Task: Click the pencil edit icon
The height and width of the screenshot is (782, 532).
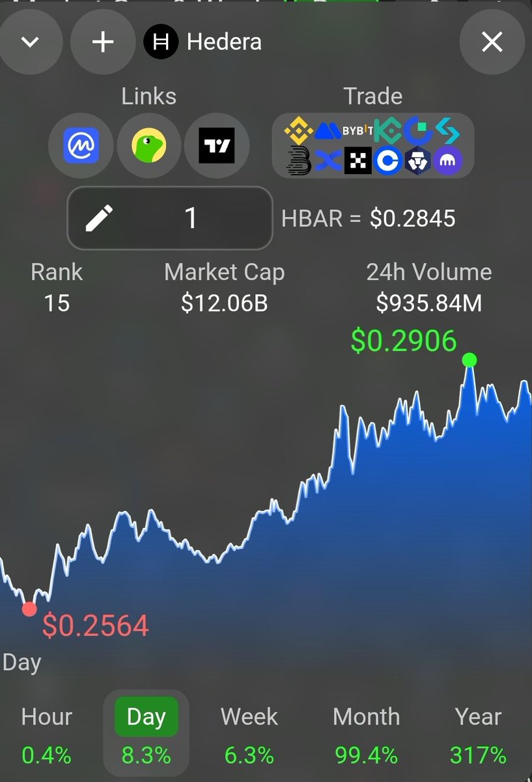Action: 99,218
